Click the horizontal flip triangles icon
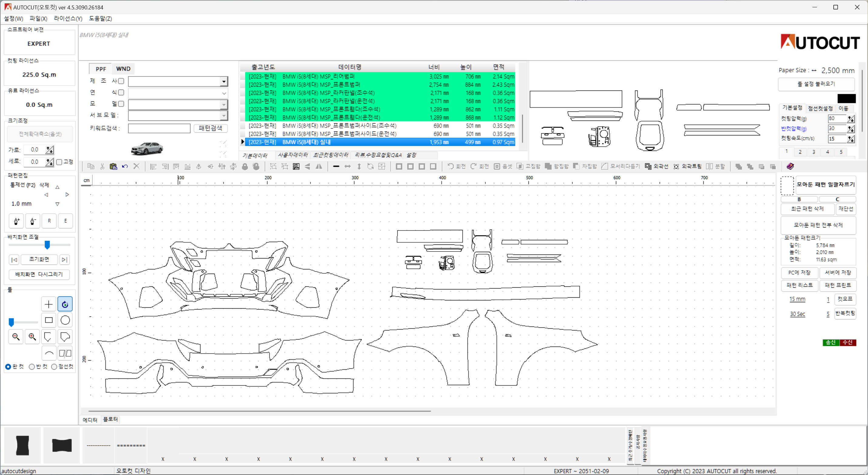Screen dimensions: 868x475 click(x=319, y=166)
